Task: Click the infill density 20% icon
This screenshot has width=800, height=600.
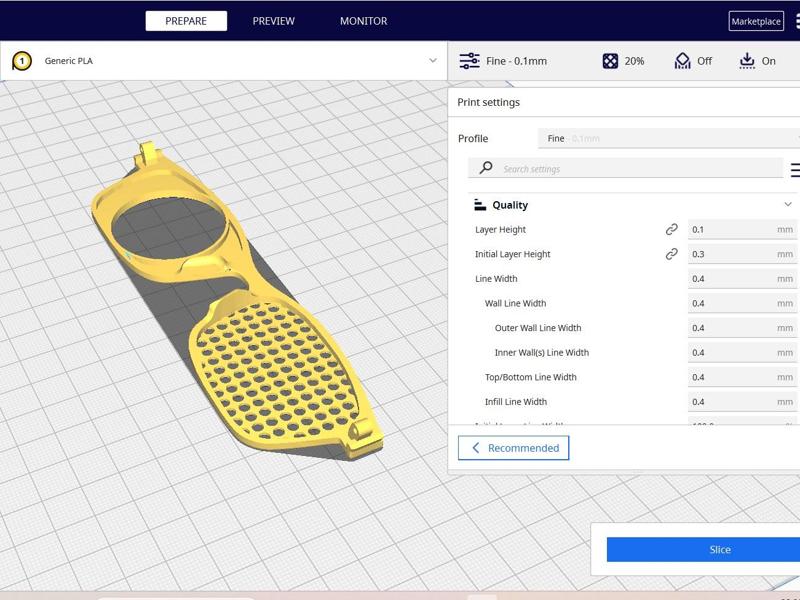Action: [x=610, y=61]
